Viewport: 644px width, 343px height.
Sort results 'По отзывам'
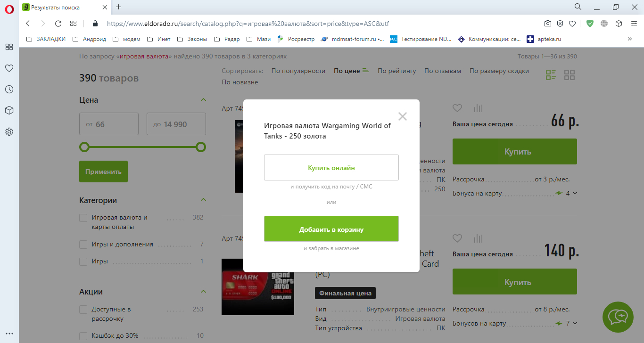coord(443,71)
